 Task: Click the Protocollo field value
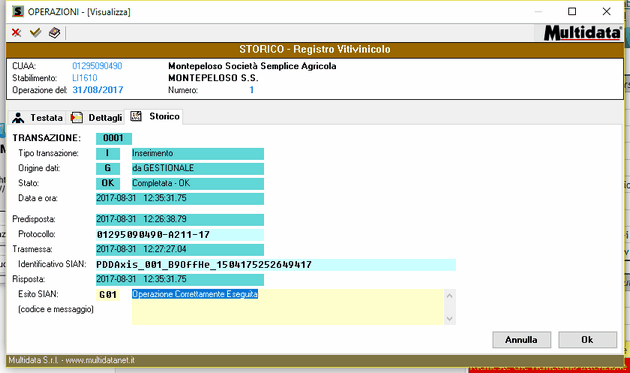pyautogui.click(x=180, y=234)
